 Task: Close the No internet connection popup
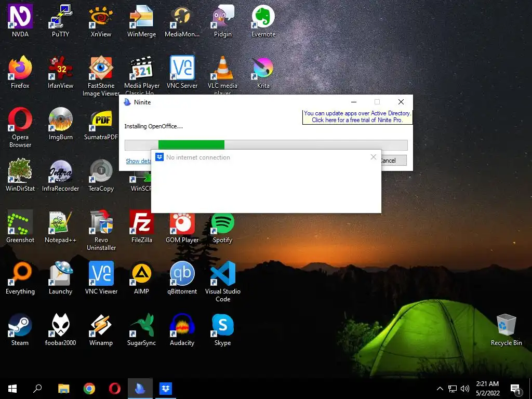tap(374, 157)
